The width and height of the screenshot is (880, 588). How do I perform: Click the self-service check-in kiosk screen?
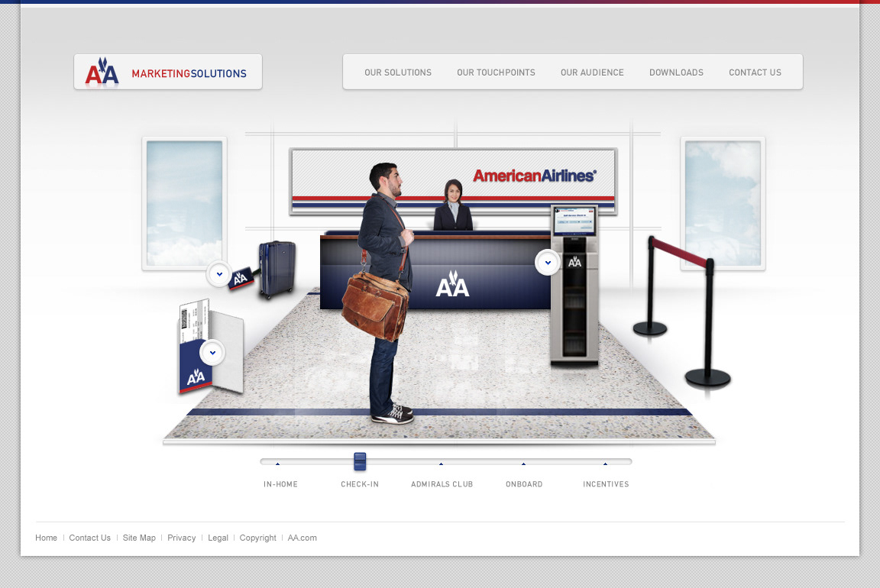click(574, 221)
